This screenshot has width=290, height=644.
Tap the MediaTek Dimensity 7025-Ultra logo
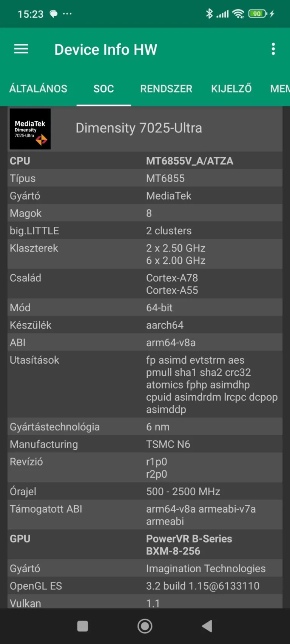(x=30, y=129)
